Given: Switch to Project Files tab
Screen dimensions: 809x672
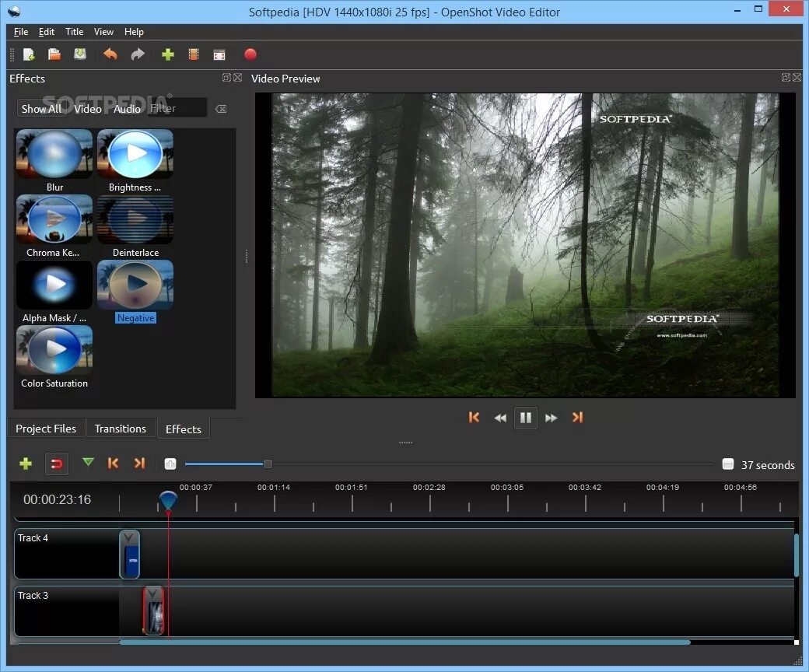Looking at the screenshot, I should coord(46,429).
